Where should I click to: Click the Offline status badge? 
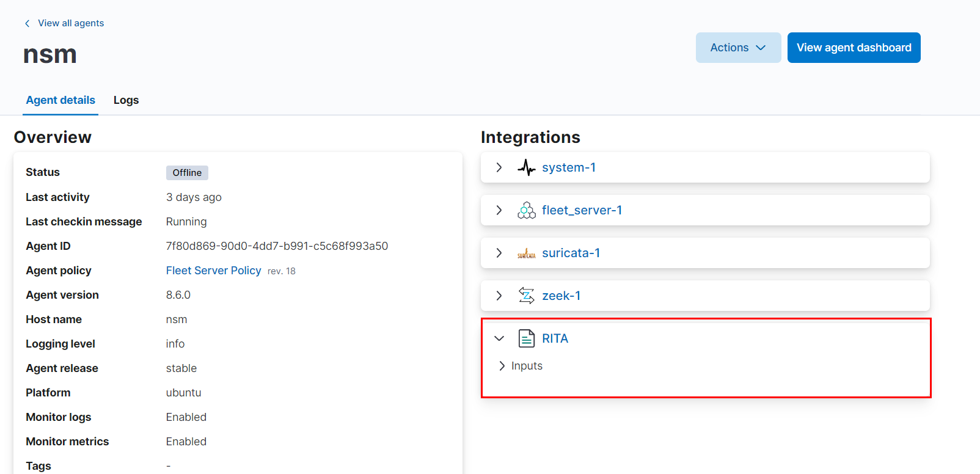click(x=187, y=173)
